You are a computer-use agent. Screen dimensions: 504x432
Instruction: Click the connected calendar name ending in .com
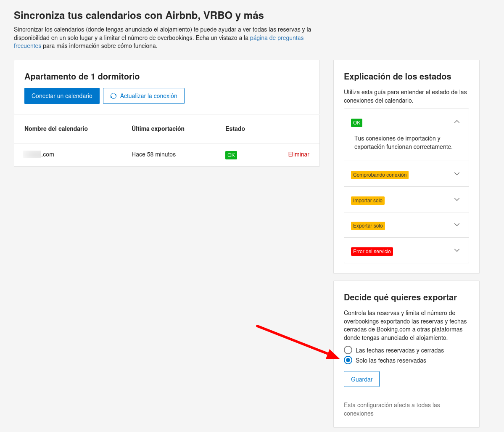click(39, 154)
